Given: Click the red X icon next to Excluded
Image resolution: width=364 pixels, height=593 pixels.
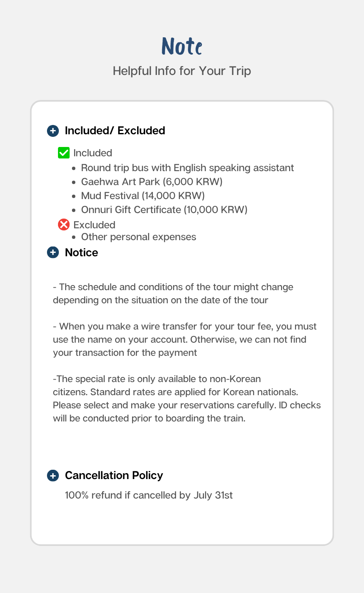Looking at the screenshot, I should click(63, 224).
